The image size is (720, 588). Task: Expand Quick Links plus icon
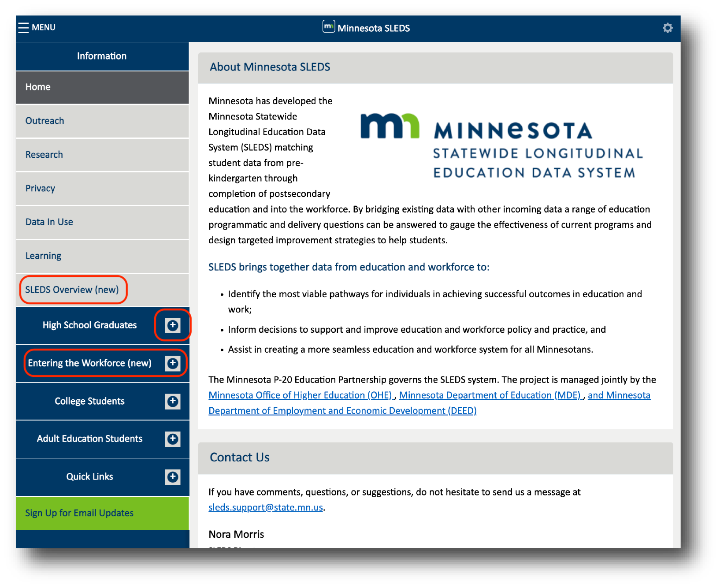(173, 477)
